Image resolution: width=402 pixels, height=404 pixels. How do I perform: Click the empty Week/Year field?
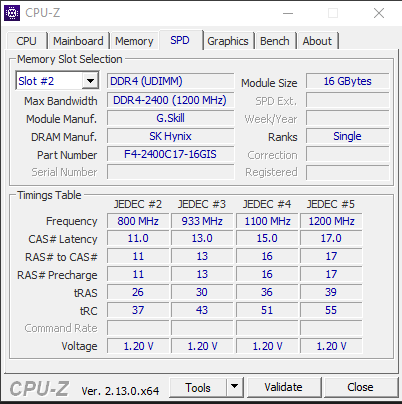(347, 118)
